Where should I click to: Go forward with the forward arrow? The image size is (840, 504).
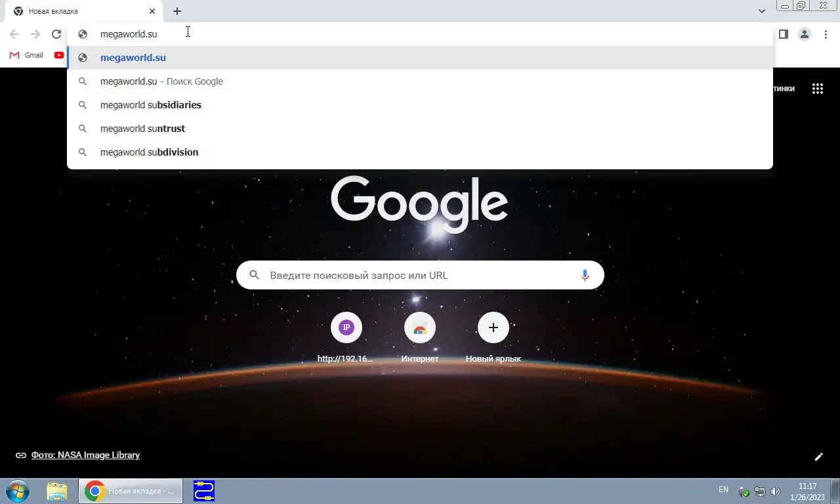click(x=35, y=34)
